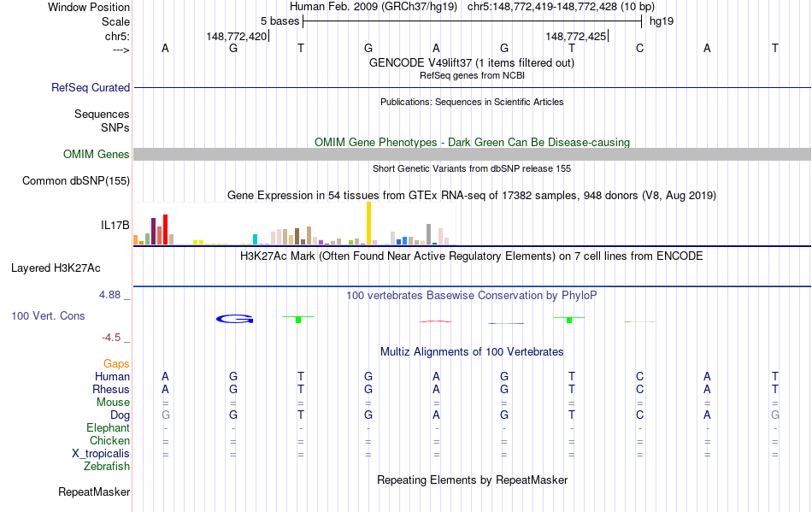Click the cyan GTEx expression bar
The width and height of the screenshot is (812, 512).
click(x=255, y=239)
